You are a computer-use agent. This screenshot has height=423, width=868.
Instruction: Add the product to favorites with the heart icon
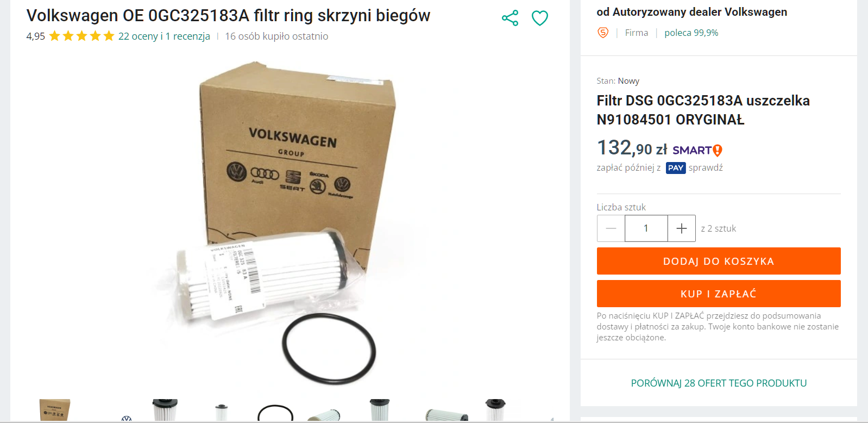pos(539,18)
